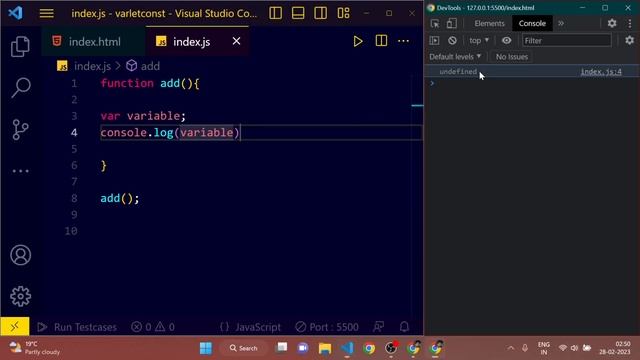Open DevTools settings gear

[x=612, y=23]
